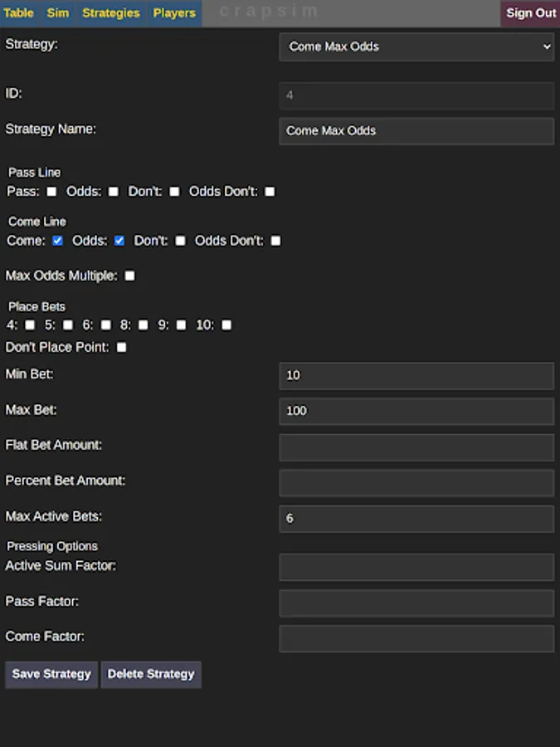Check the Place Bet 6 box

click(105, 325)
